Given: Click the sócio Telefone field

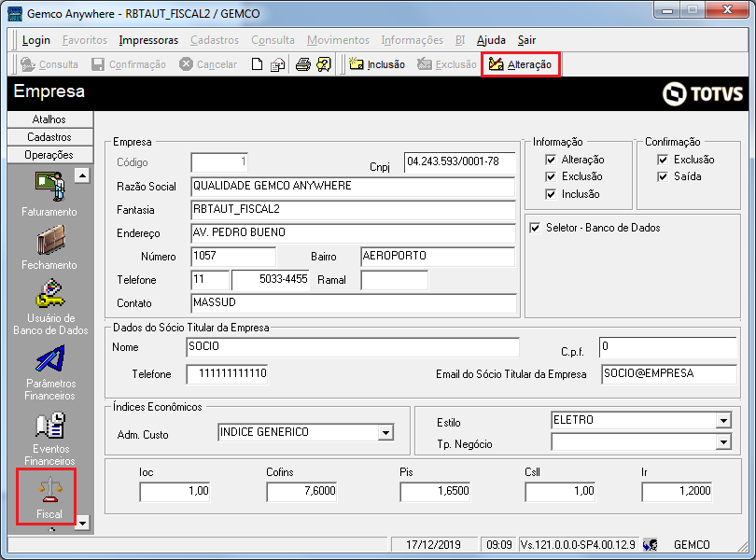Looking at the screenshot, I should click(x=227, y=374).
